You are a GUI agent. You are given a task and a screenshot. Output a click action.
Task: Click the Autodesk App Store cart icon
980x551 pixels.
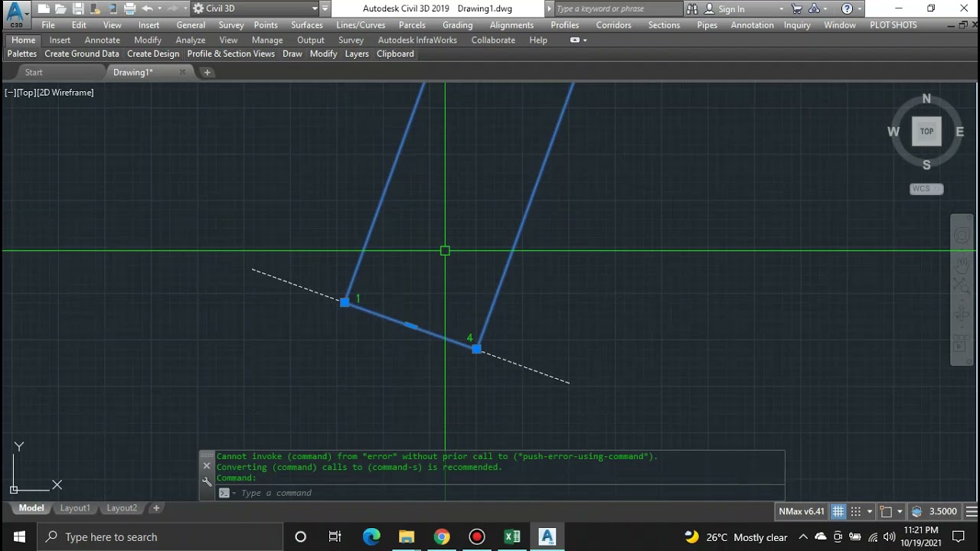[x=797, y=9]
